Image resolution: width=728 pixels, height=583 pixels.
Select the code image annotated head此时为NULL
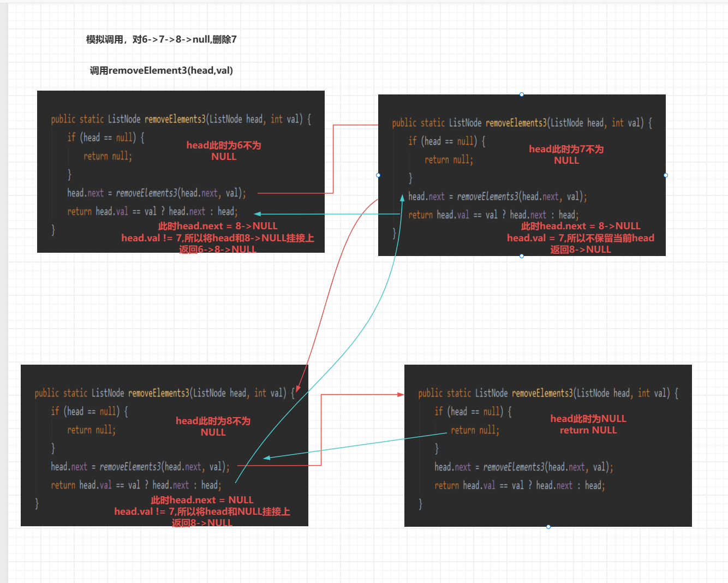(x=548, y=445)
